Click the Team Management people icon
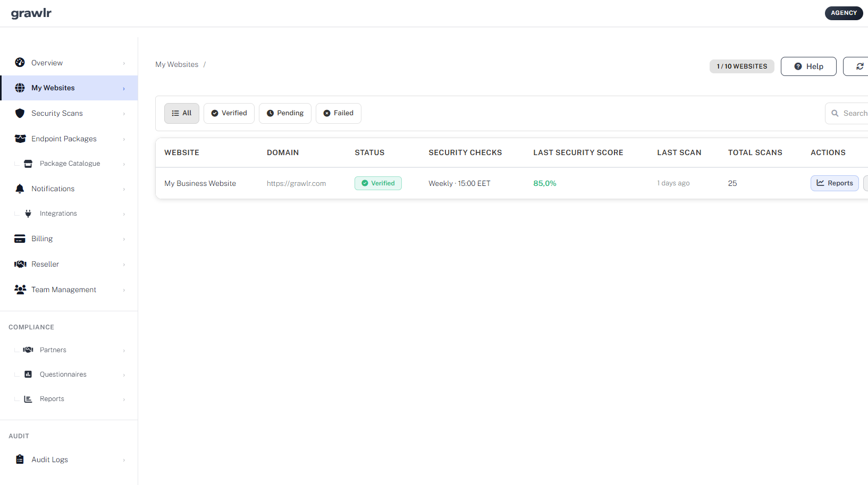The width and height of the screenshot is (868, 485). (20, 290)
